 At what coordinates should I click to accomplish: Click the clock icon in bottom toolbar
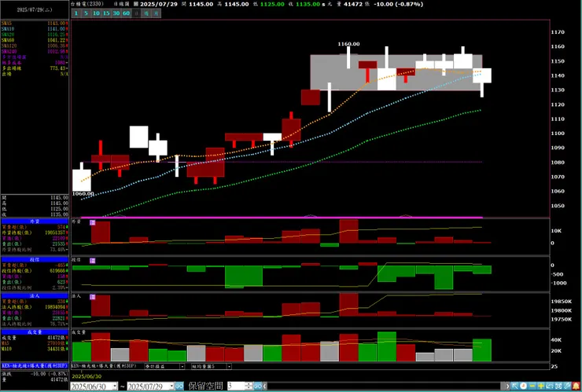523,386
